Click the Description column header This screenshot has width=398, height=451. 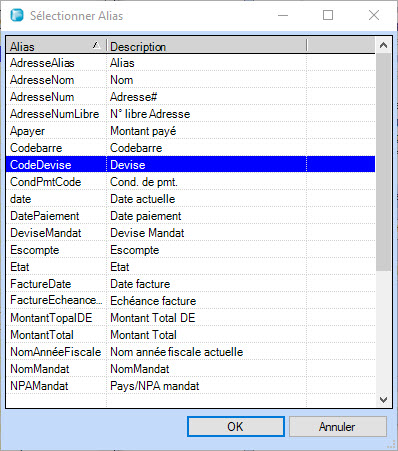(x=206, y=46)
